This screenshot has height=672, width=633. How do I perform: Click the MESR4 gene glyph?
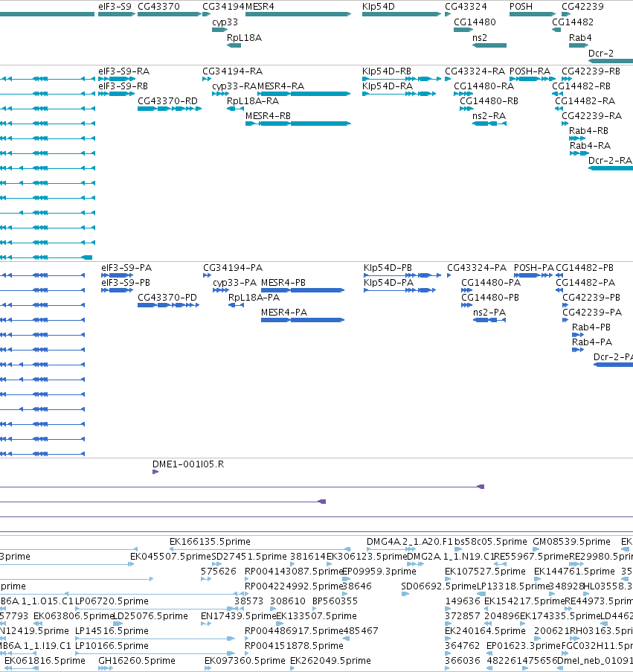tap(298, 14)
